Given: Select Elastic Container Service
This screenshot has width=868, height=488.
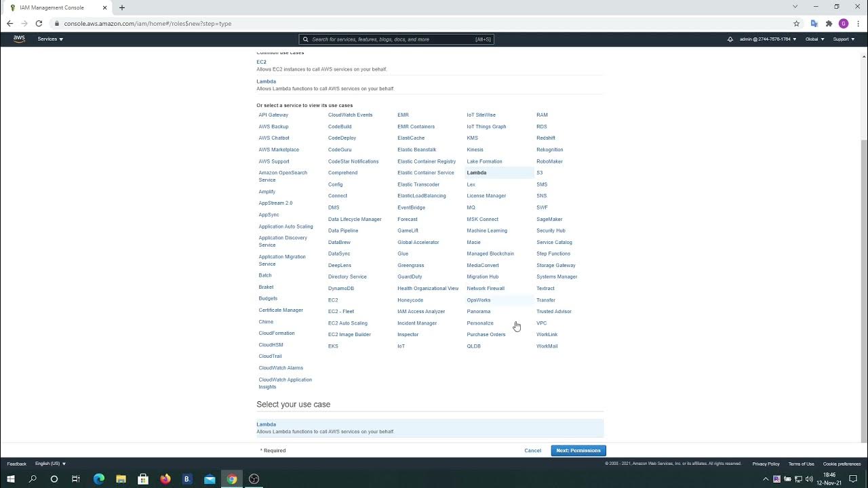Looking at the screenshot, I should pos(426,173).
